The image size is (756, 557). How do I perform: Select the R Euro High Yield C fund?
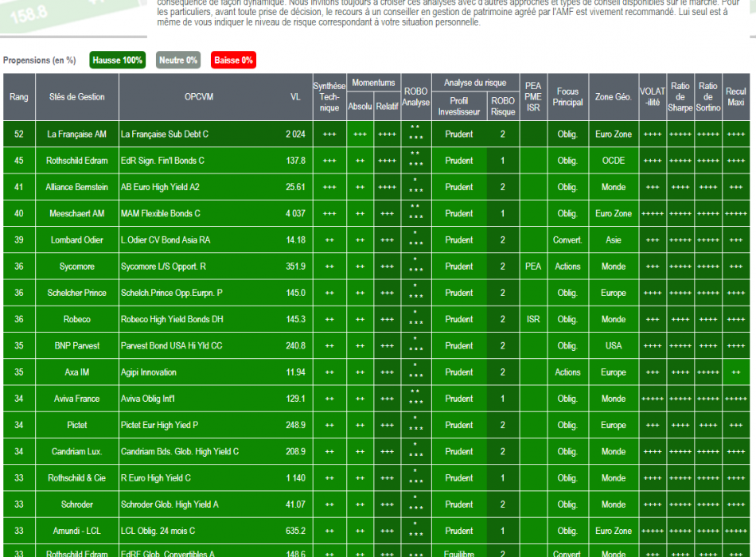[x=156, y=478]
